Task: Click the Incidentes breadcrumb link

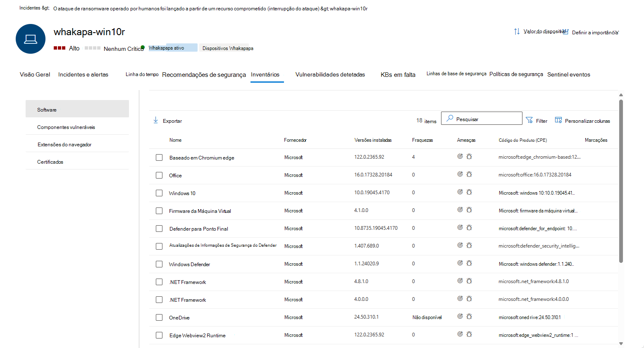Action: coord(30,8)
